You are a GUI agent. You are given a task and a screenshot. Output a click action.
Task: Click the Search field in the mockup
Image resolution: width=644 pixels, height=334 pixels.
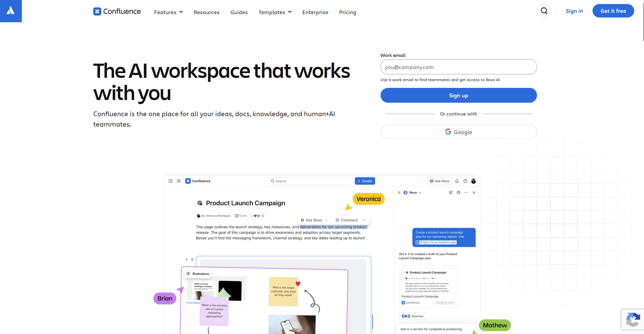311,181
